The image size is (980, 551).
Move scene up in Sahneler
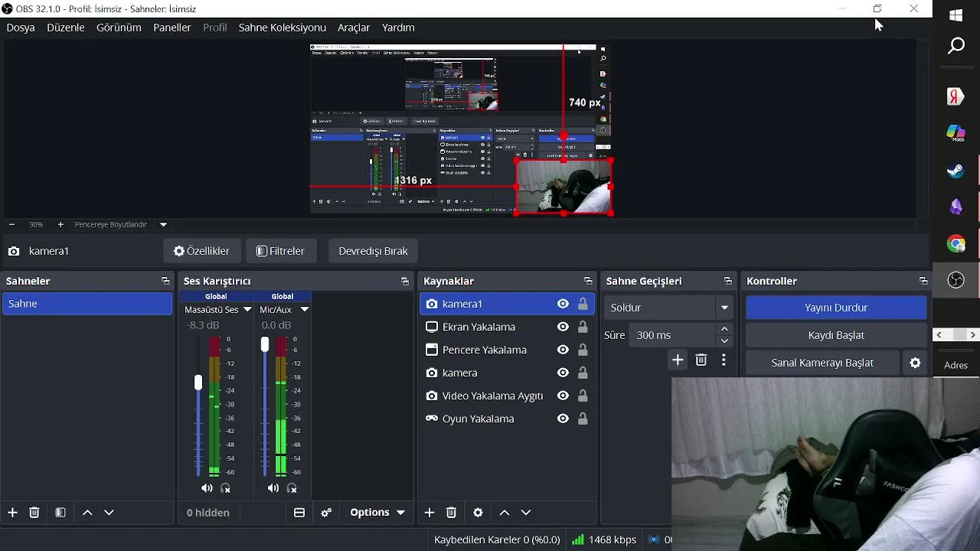87,513
